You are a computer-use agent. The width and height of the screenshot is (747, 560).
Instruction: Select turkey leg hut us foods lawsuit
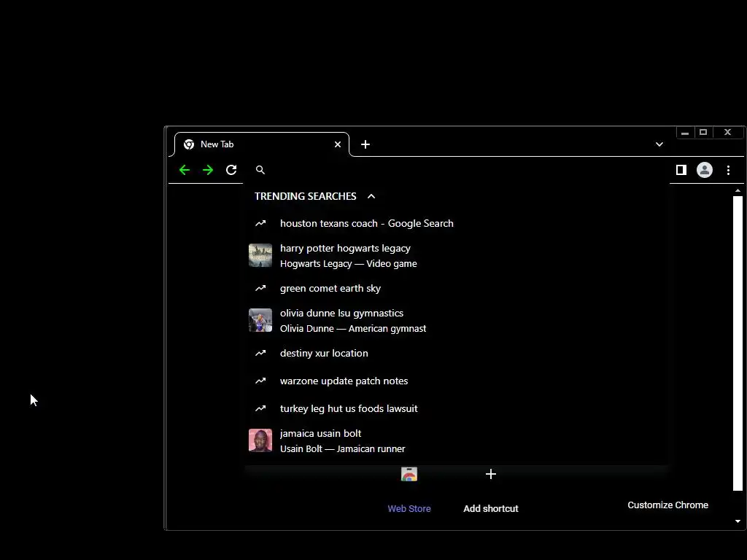457,408
